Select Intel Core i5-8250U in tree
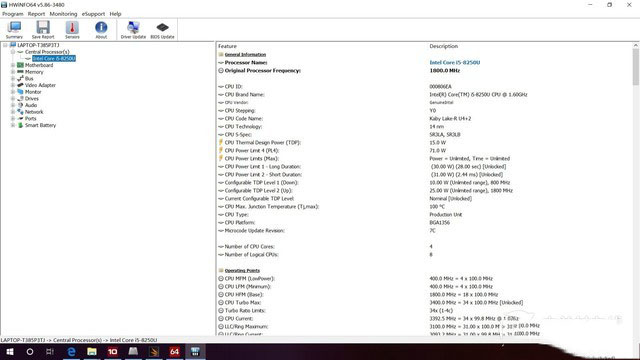Viewport: 640px width, 360px height. [x=54, y=58]
